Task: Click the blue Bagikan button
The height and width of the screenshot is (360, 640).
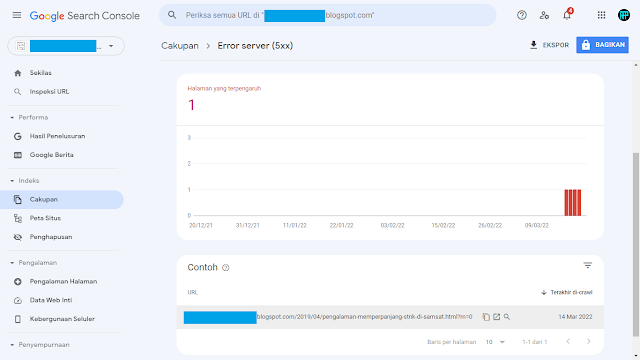Action: click(602, 45)
